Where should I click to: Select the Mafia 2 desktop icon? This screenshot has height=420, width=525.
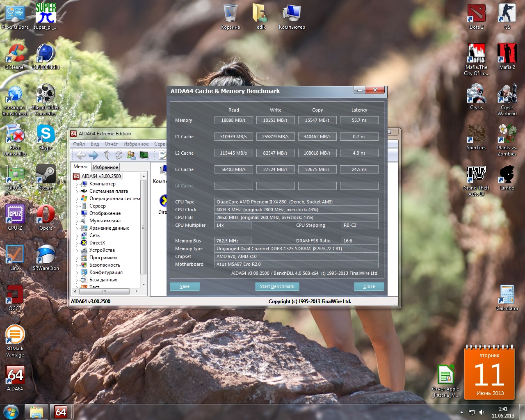(507, 56)
